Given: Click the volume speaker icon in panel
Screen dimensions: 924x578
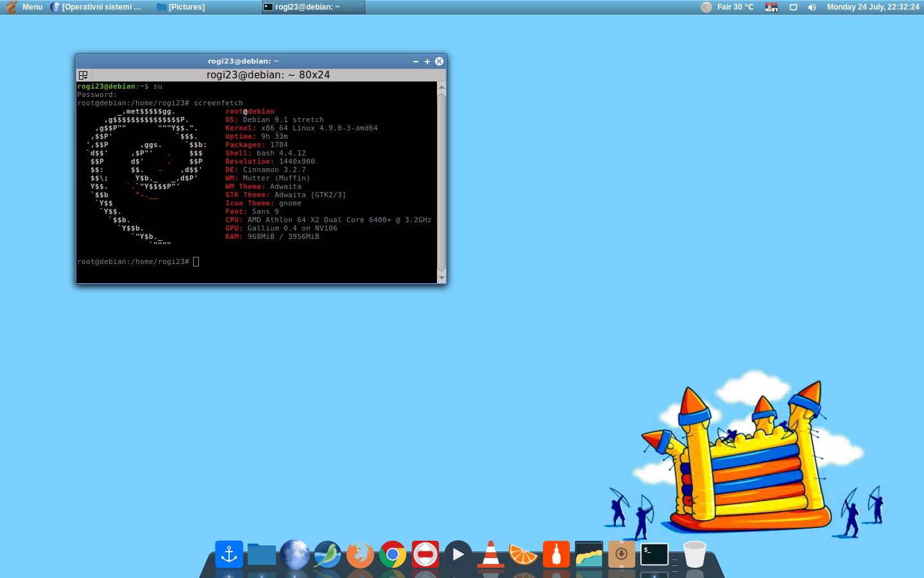Looking at the screenshot, I should [x=812, y=7].
